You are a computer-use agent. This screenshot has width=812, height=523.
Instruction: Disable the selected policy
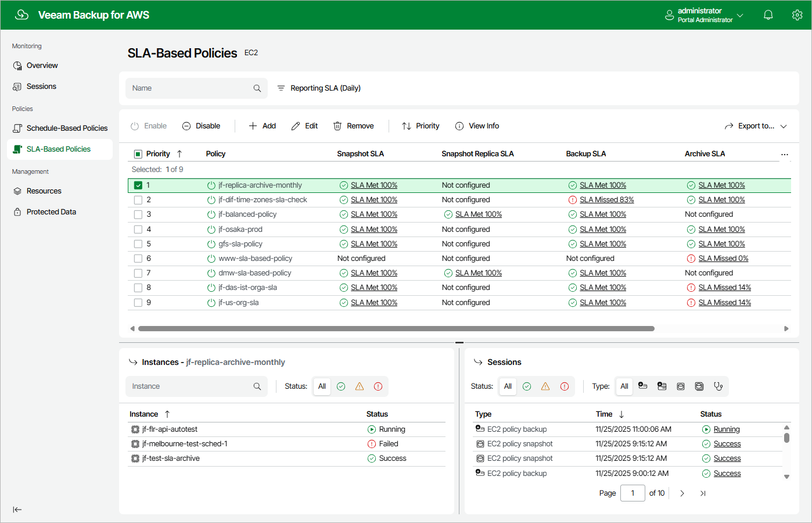201,126
